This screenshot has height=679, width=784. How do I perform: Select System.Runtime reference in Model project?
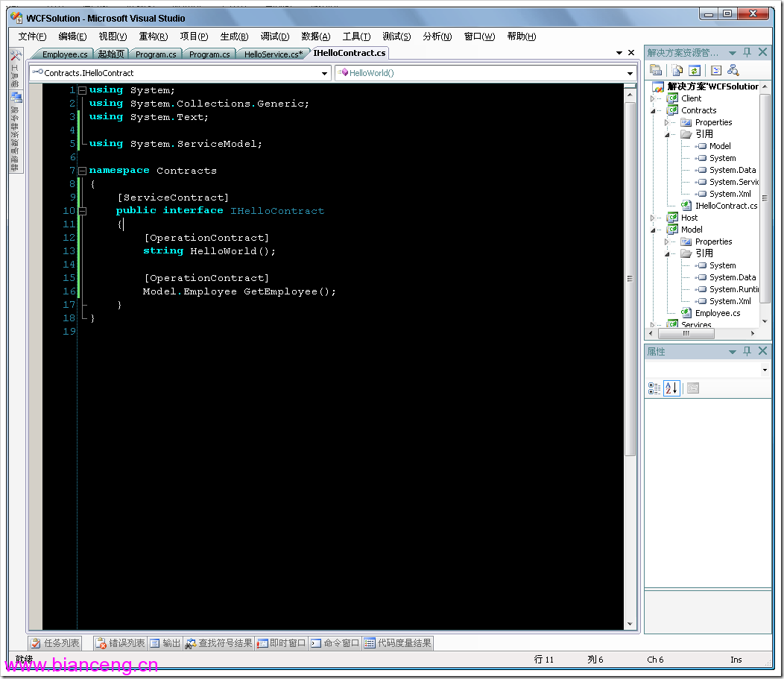(733, 289)
